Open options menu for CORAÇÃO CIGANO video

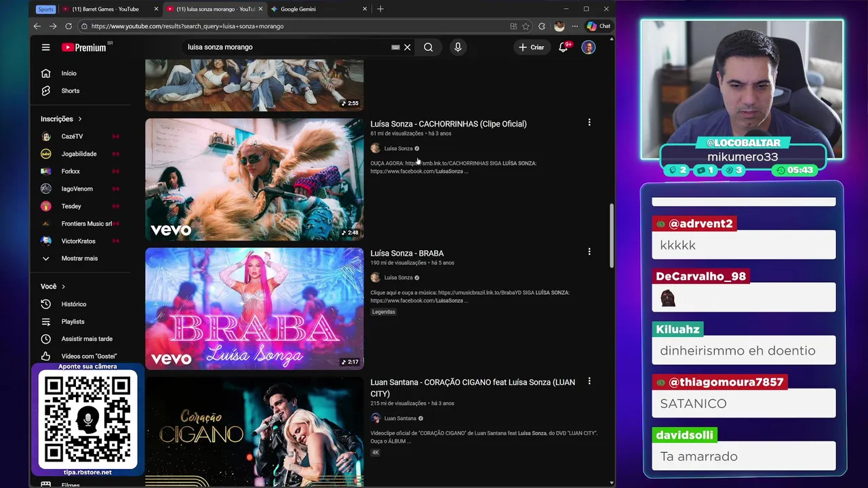point(589,381)
